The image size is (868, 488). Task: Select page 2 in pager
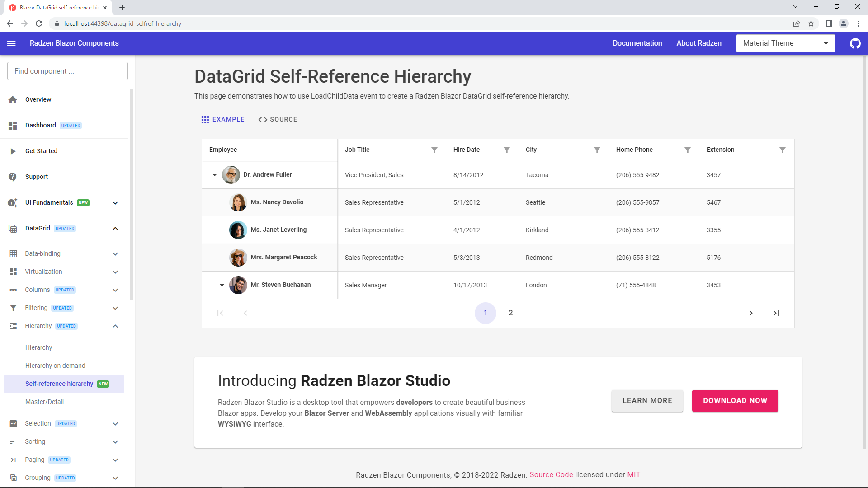pos(510,313)
